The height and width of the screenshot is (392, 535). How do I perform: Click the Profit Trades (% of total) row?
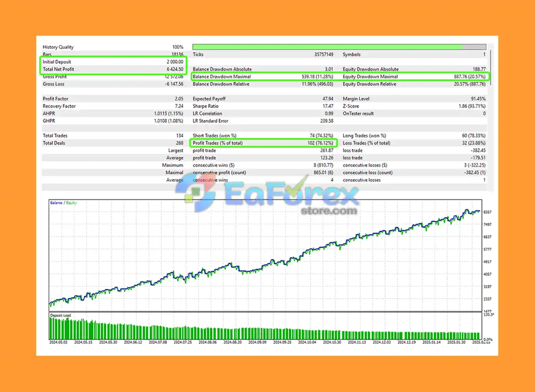pyautogui.click(x=263, y=143)
